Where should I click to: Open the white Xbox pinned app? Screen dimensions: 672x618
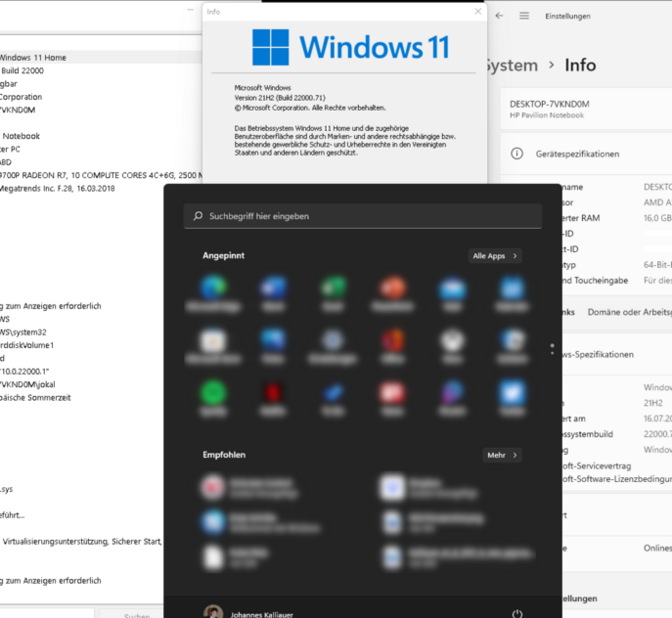coord(453,340)
